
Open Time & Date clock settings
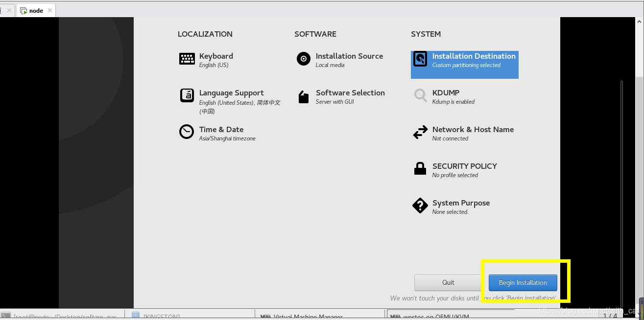pos(217,133)
